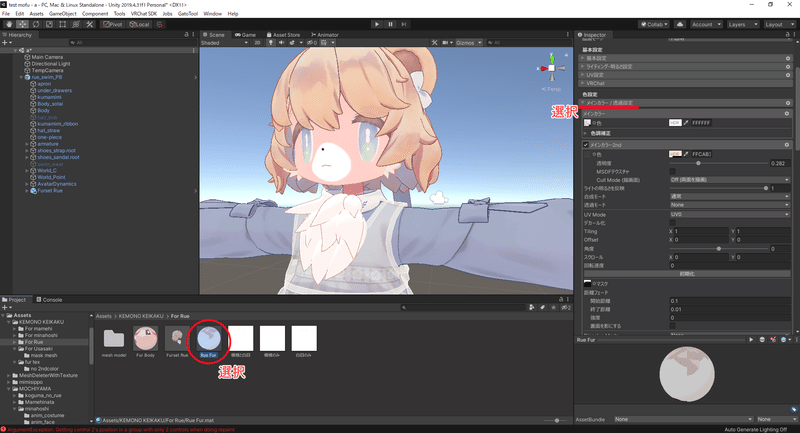The image size is (800, 433).
Task: Open the GatoTool menu
Action: pos(188,14)
